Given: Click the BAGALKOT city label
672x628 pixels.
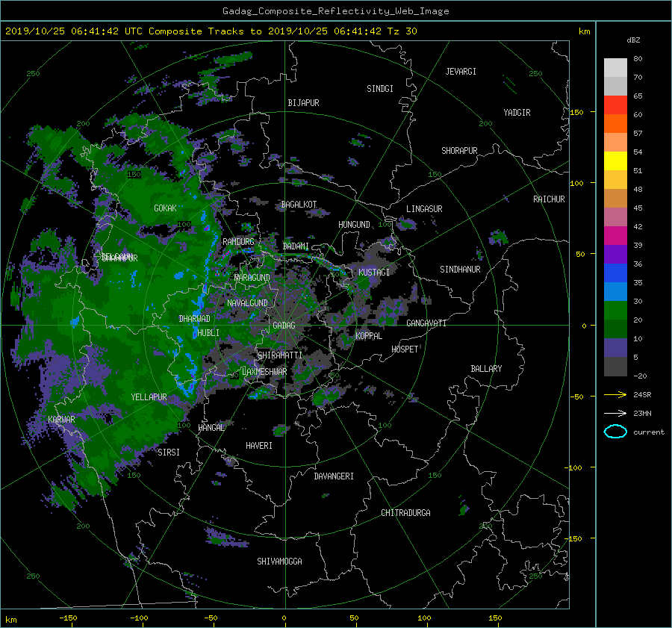Looking at the screenshot, I should pyautogui.click(x=299, y=205).
